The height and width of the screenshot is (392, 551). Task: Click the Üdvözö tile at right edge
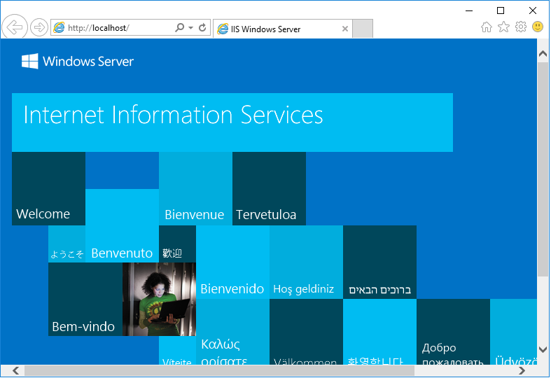513,332
